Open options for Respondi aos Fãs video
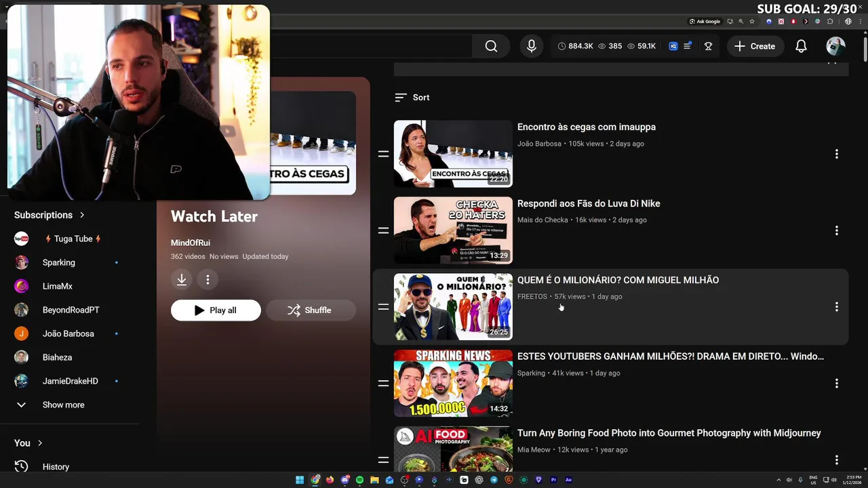 (836, 230)
